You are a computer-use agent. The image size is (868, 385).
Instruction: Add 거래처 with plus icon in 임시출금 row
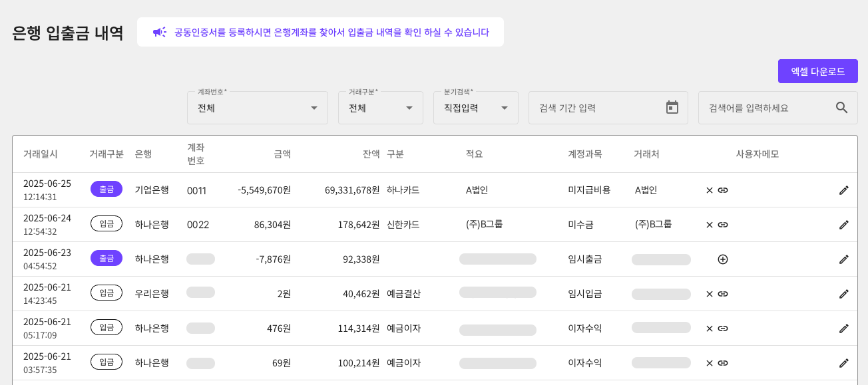tap(723, 259)
